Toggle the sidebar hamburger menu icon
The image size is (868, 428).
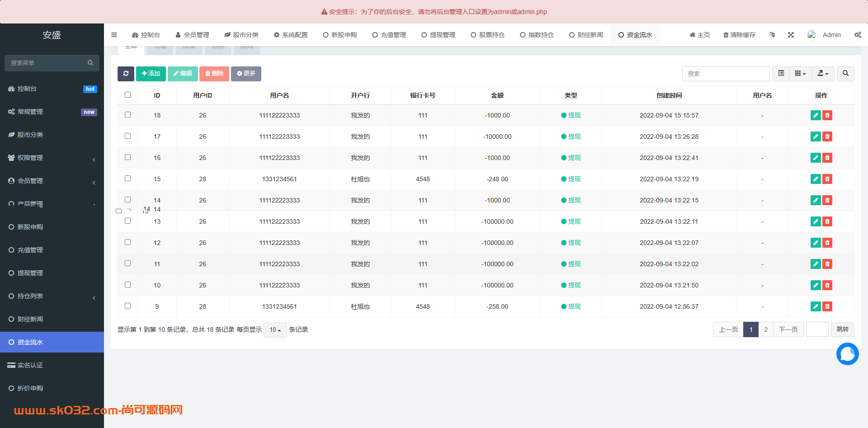coord(114,35)
